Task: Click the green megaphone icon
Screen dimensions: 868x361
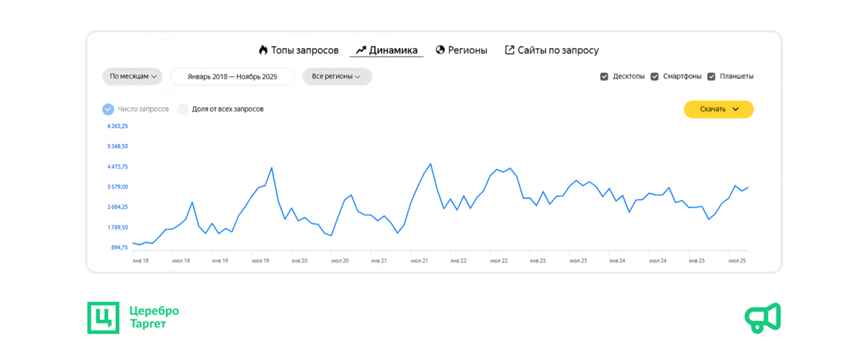Action: [x=762, y=318]
